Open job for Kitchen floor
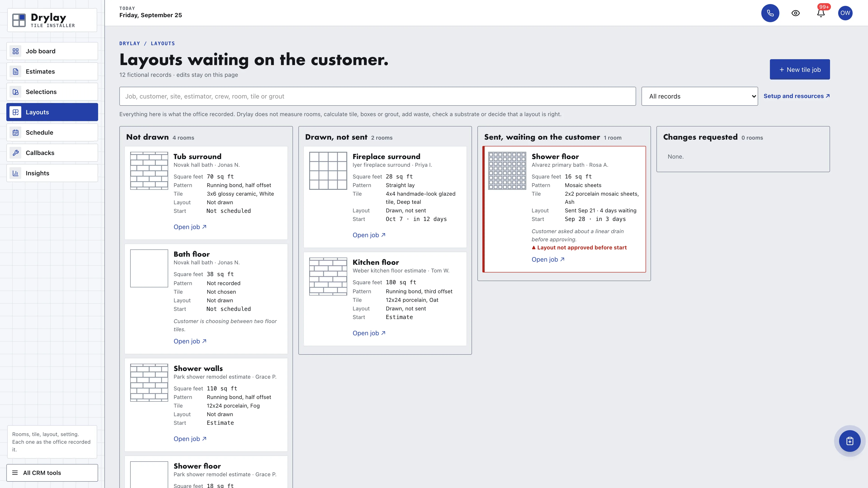The width and height of the screenshot is (868, 488). coord(369,333)
